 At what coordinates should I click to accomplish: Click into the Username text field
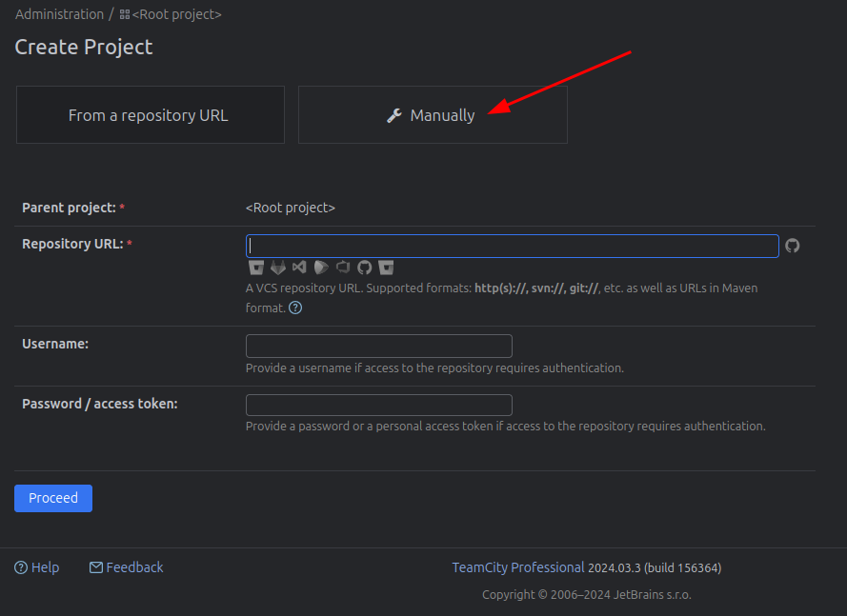[378, 346]
